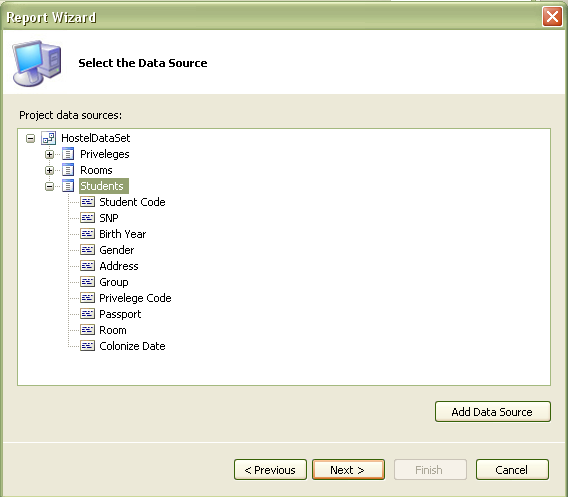Image resolution: width=568 pixels, height=497 pixels.
Task: Click the Passport column icon
Action: pos(87,314)
